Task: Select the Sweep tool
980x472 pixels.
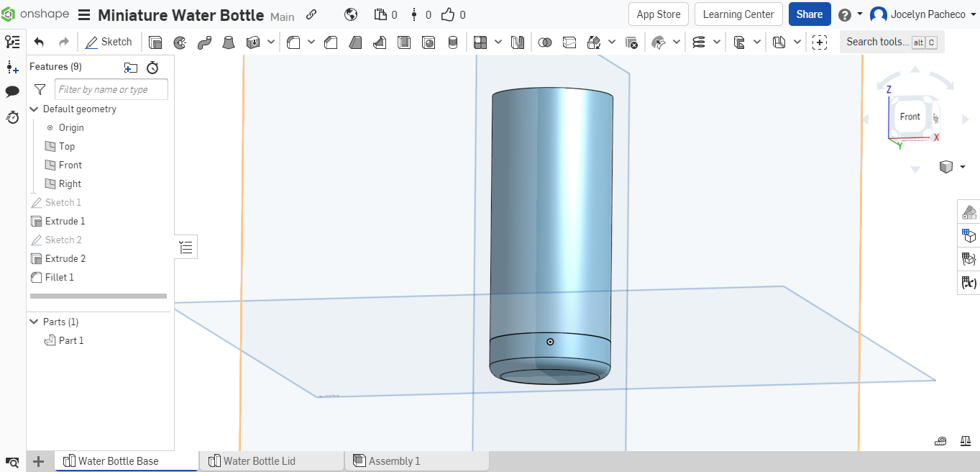Action: tap(204, 42)
